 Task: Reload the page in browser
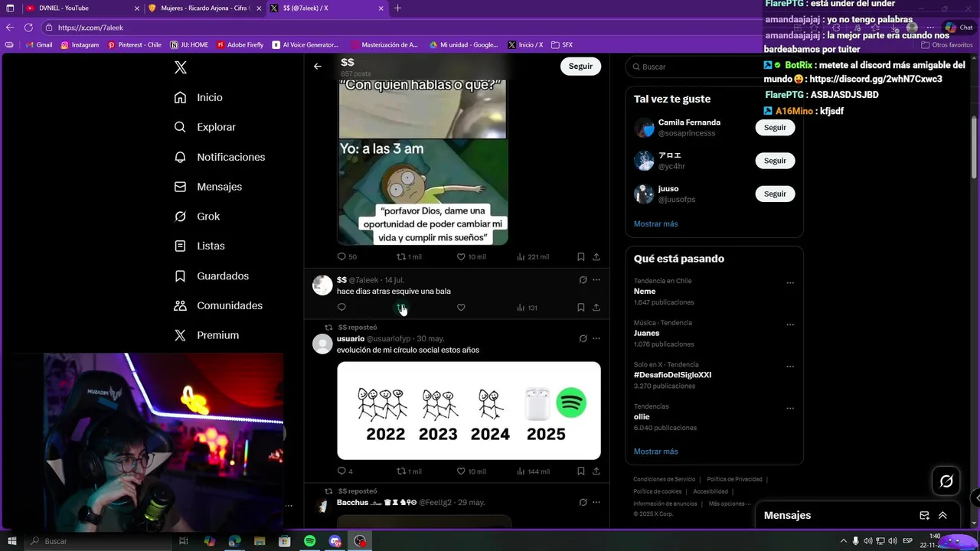click(28, 28)
